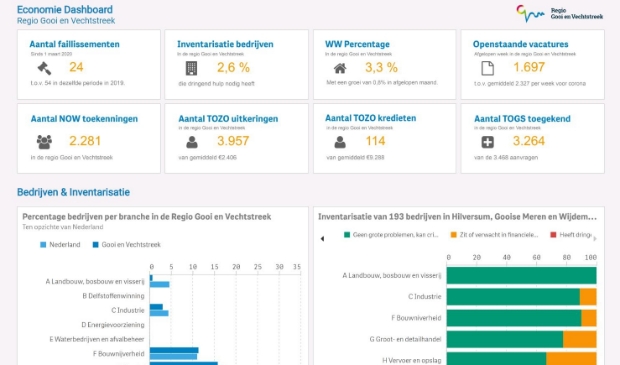Click 'G Groot- en detailhandel' label
Screen dimensions: 620x365
405,339
